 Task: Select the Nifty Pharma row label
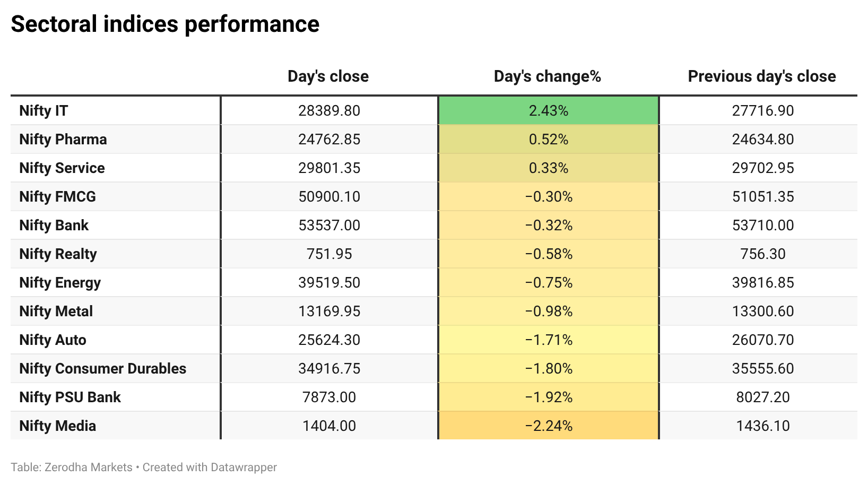pos(63,139)
